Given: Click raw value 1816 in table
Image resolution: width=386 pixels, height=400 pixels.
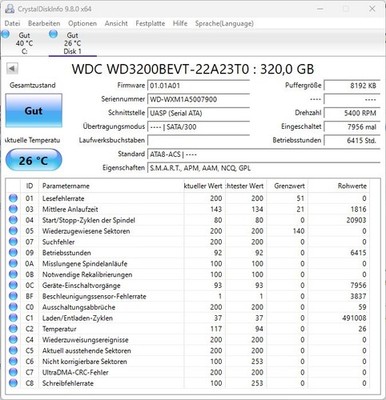Looking at the screenshot, I should point(358,209).
